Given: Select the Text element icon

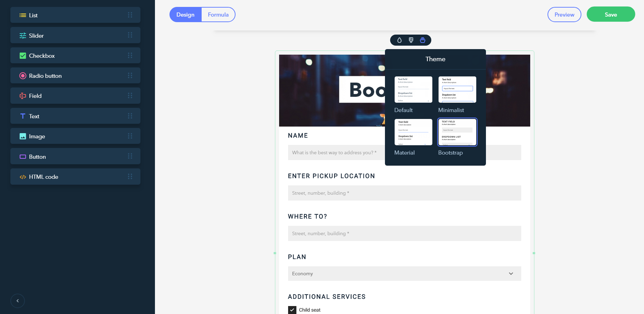Looking at the screenshot, I should (x=23, y=116).
